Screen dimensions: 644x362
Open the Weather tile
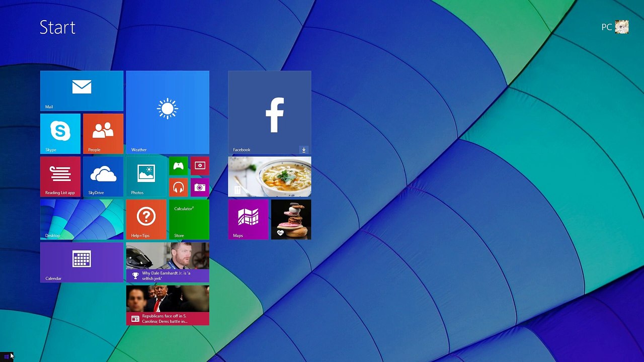pos(168,112)
